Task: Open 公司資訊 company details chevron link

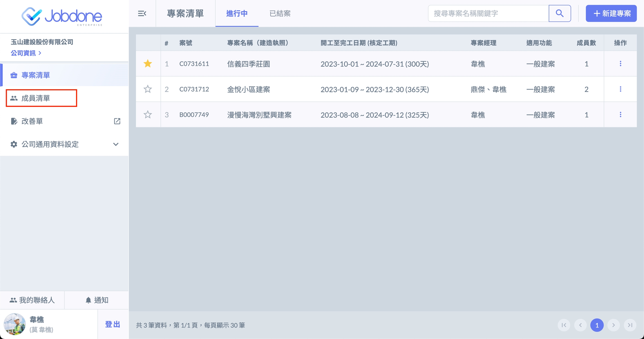Action: coord(26,53)
